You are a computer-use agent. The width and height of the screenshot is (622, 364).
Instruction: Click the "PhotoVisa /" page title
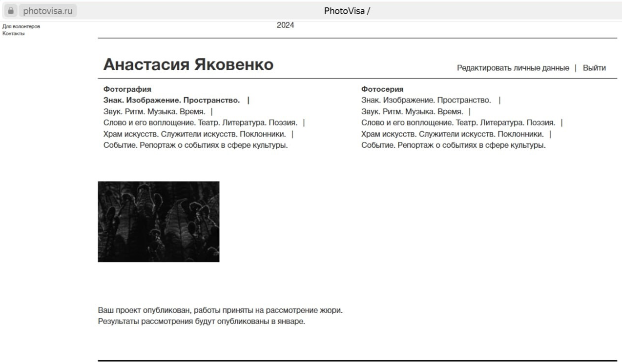pyautogui.click(x=347, y=11)
